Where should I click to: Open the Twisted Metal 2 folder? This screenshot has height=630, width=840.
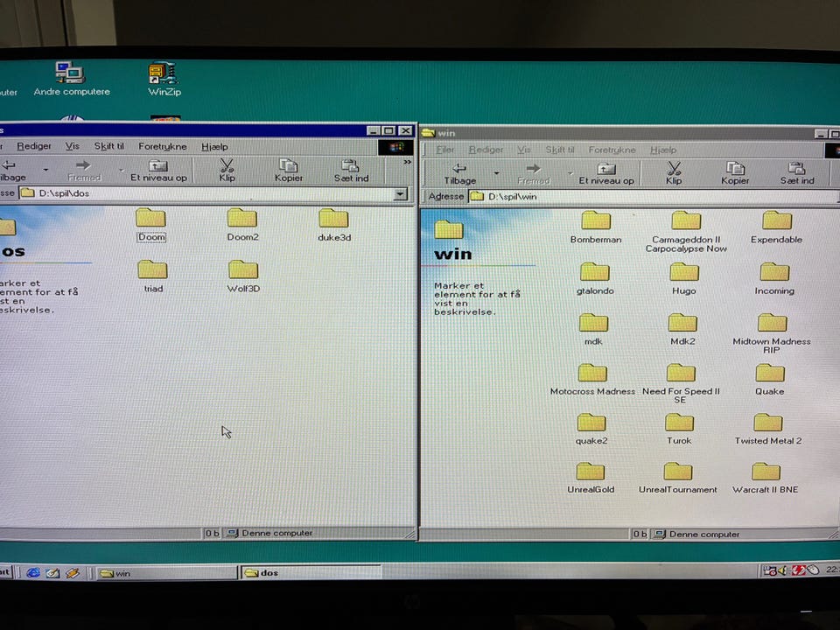click(x=768, y=429)
